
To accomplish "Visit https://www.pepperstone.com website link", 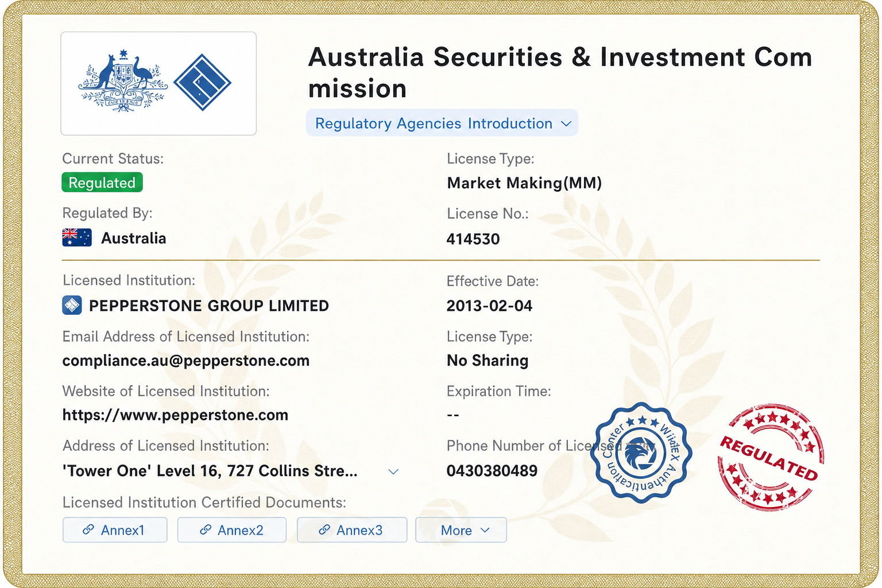I will tap(175, 415).
